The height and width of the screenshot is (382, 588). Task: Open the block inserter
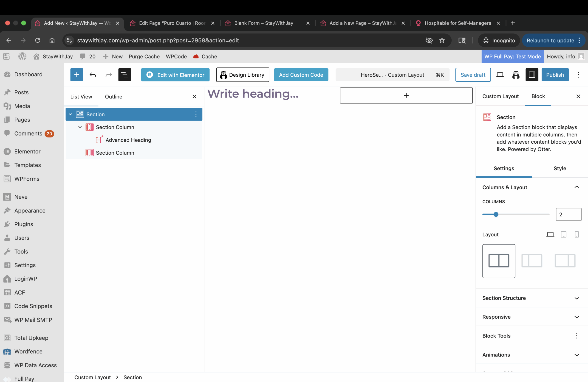click(76, 75)
